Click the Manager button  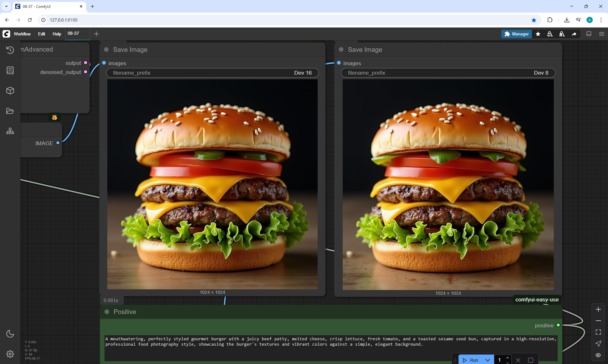coord(516,34)
